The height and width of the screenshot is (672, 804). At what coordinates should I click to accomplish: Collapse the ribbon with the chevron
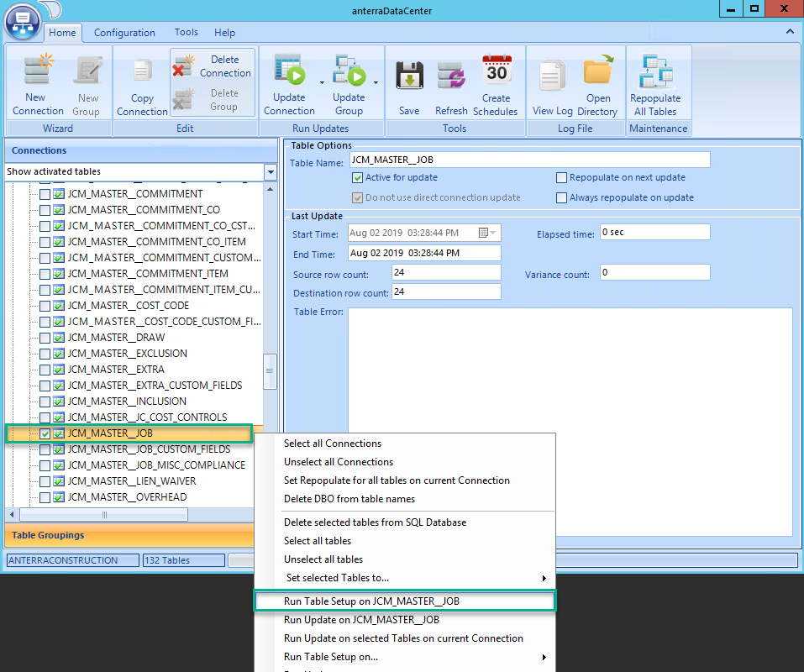790,32
